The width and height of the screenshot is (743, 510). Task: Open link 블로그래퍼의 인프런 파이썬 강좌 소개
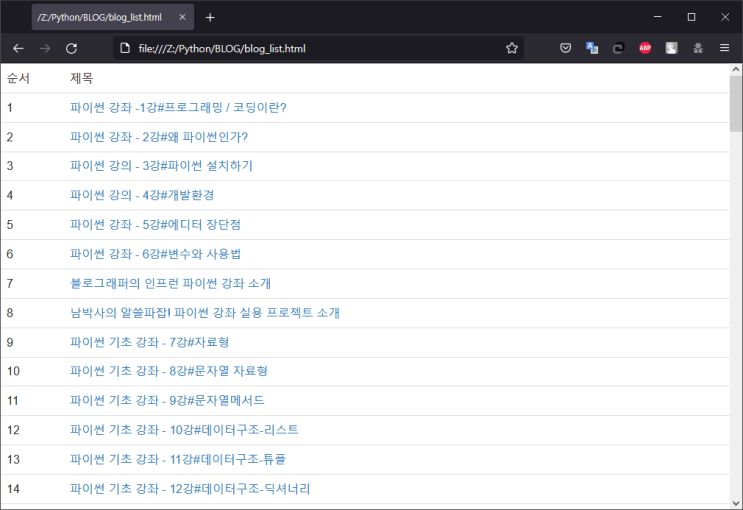[x=171, y=283]
